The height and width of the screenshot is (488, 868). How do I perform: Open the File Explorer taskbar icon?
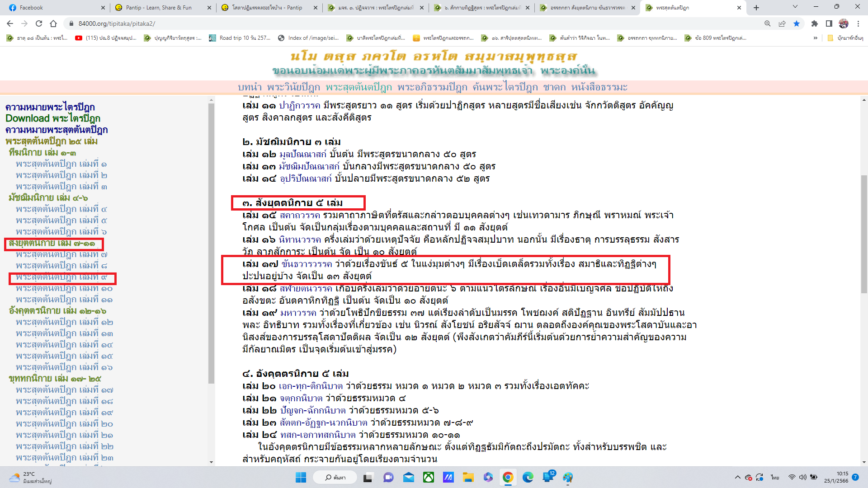pyautogui.click(x=468, y=477)
